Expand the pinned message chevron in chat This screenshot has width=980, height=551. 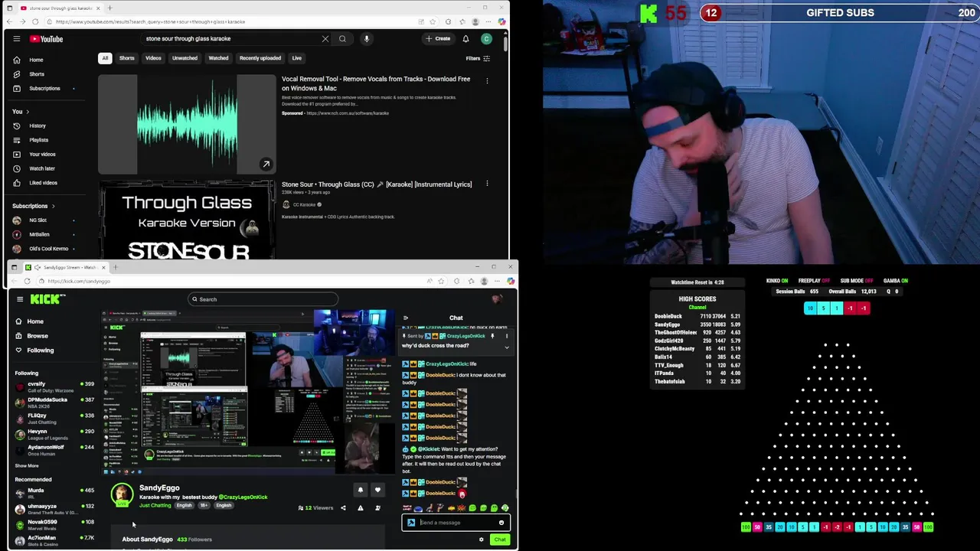tap(506, 347)
